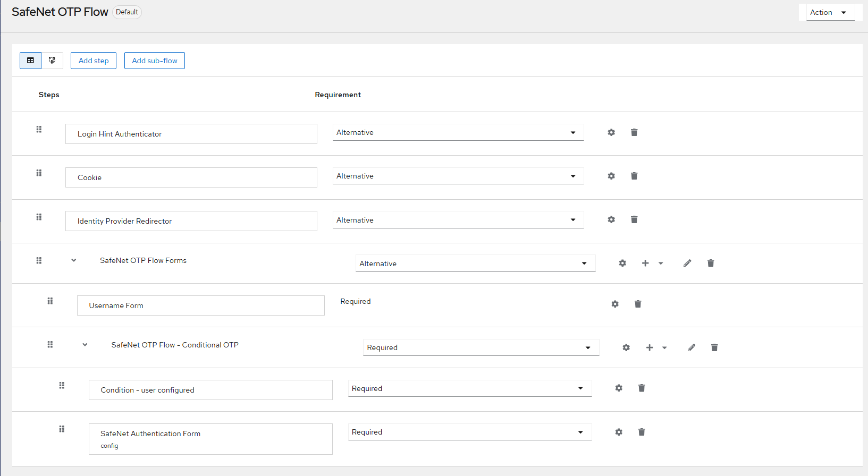Delete the Condition - user configured step
The image size is (868, 476).
642,388
